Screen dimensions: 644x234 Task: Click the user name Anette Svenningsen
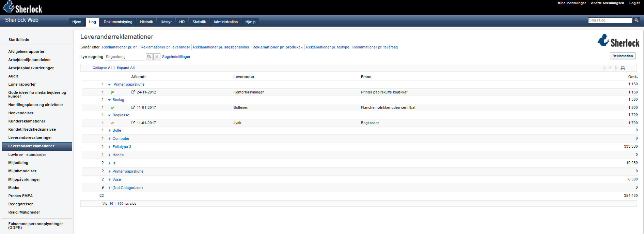click(607, 3)
